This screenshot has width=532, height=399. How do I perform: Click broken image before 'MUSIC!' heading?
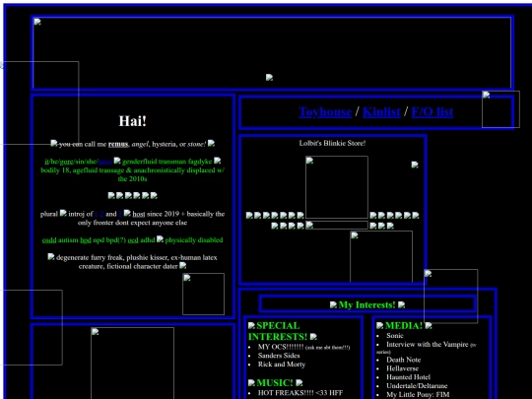(x=251, y=382)
